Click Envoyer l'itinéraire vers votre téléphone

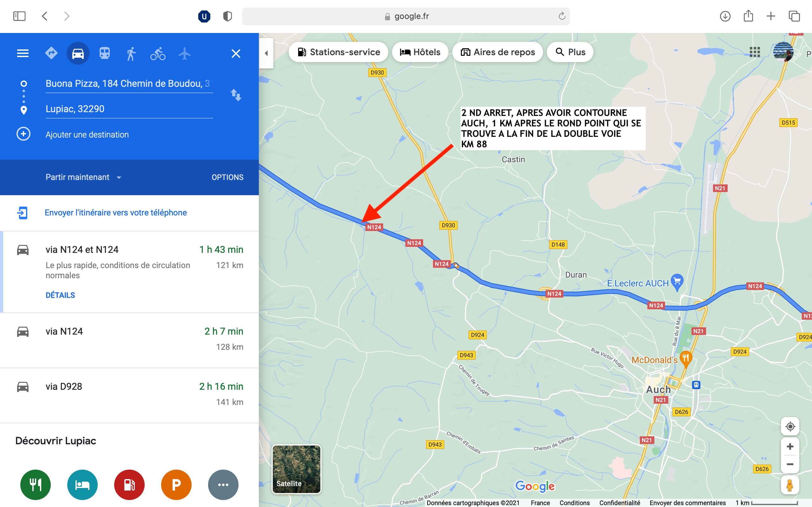tap(116, 213)
